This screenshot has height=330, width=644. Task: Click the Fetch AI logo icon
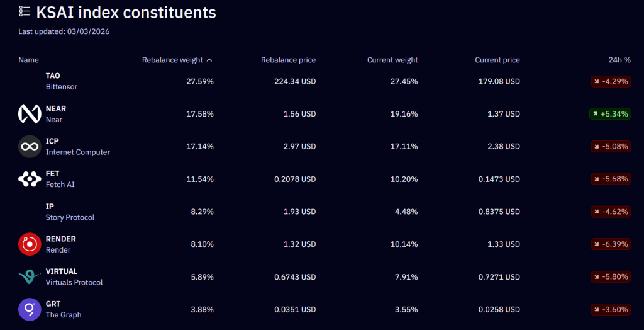(30, 179)
